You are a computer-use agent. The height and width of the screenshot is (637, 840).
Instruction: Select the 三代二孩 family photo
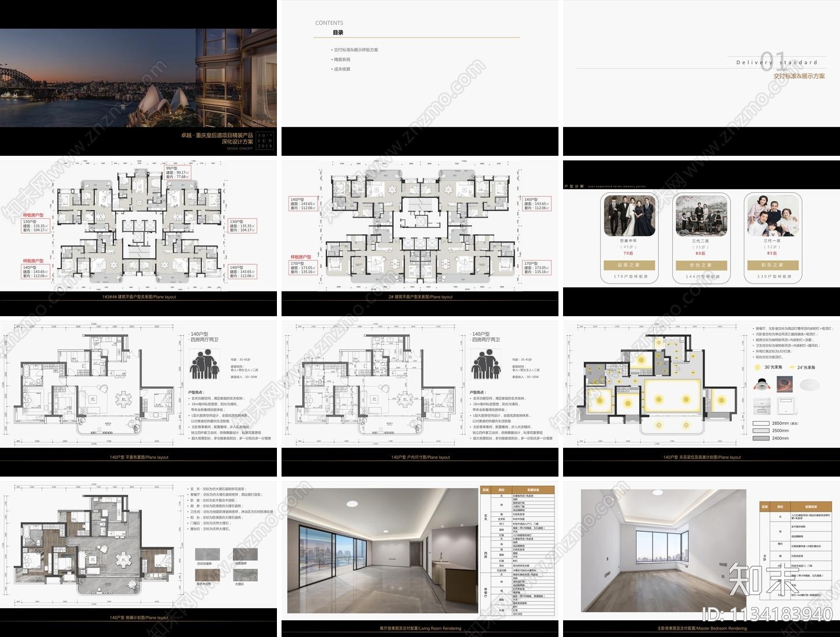click(702, 216)
